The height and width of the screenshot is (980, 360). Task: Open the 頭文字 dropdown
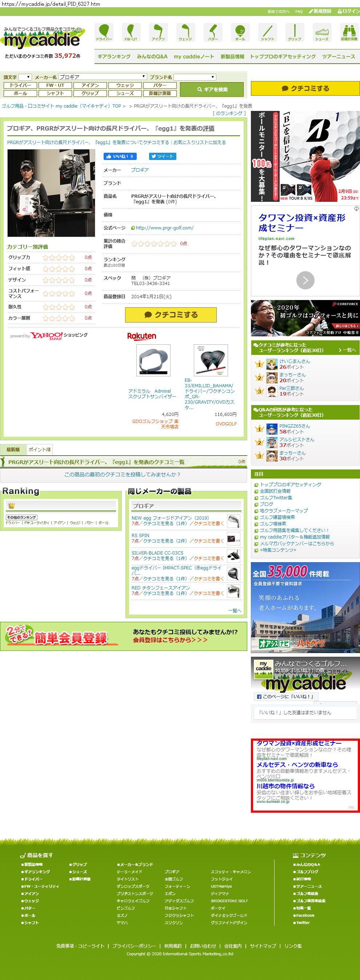[25, 77]
